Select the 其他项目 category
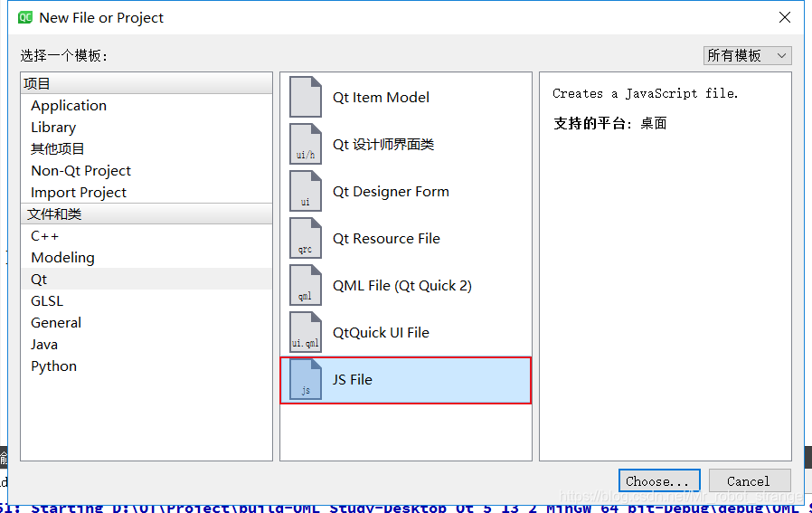Viewport: 812px width, 513px height. (x=146, y=148)
